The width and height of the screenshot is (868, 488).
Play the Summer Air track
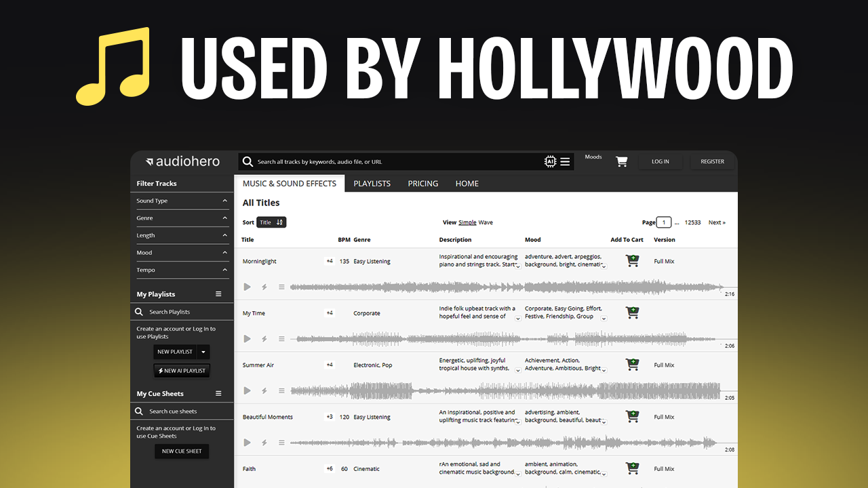(248, 390)
